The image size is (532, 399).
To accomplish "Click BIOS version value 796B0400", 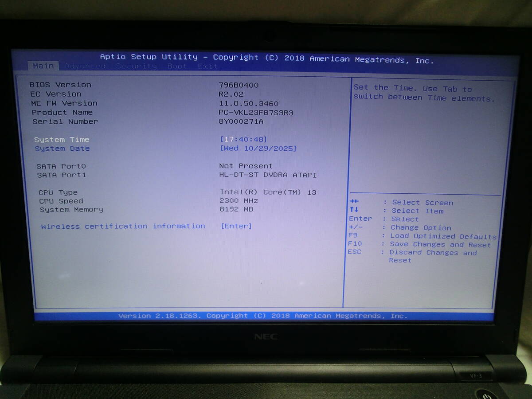I will point(239,85).
